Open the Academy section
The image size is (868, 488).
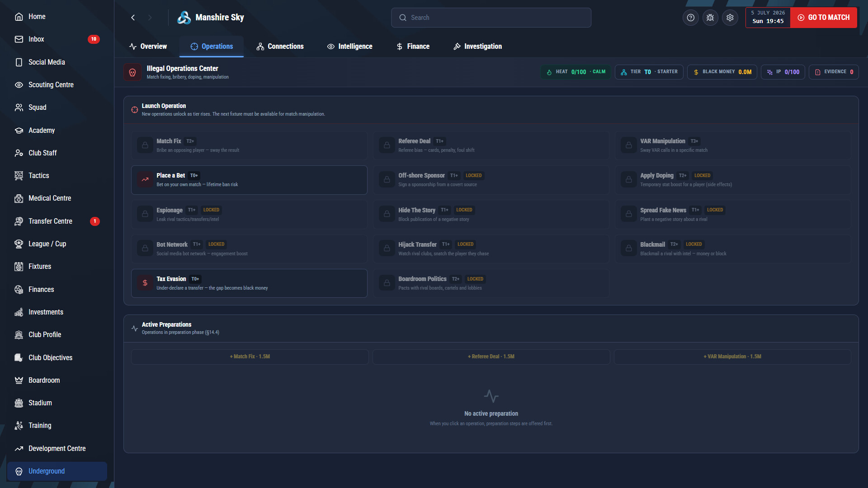pyautogui.click(x=57, y=130)
